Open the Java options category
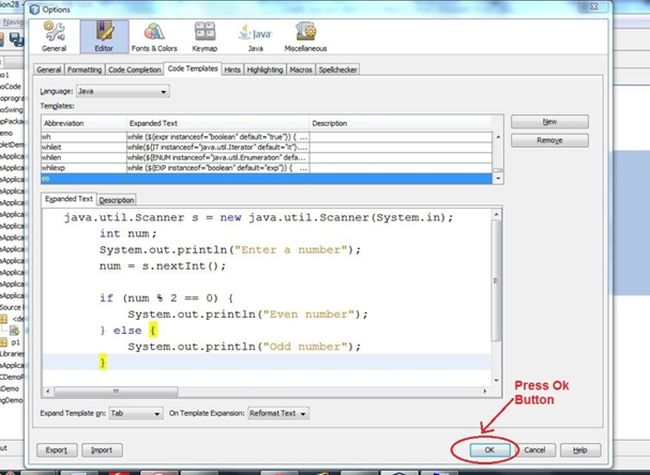Viewport: 650px width, 475px height. pos(256,36)
